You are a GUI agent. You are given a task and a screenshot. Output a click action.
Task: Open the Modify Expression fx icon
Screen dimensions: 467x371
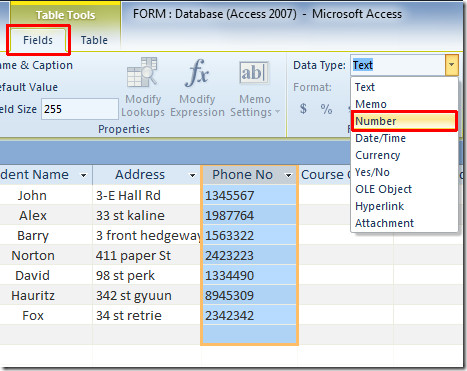pos(197,72)
